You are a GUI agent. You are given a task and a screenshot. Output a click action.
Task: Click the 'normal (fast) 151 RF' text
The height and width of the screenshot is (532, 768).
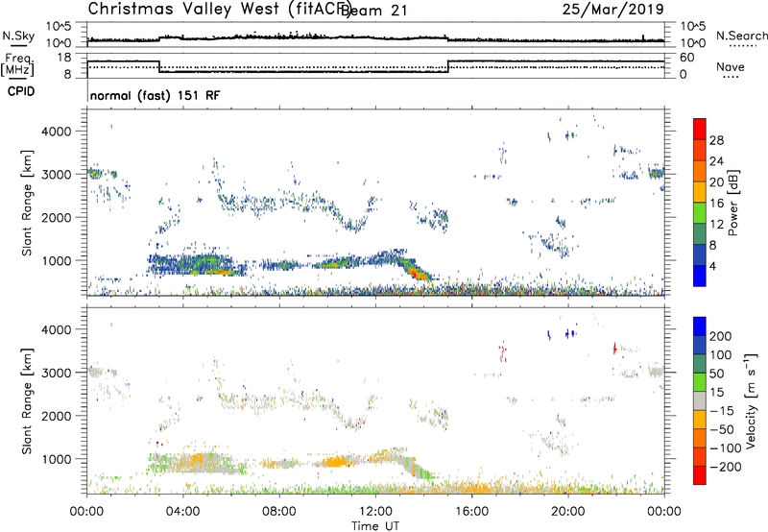click(155, 95)
